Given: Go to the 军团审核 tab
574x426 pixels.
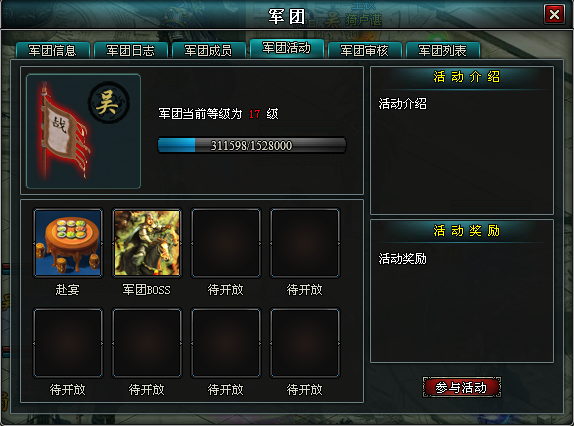Looking at the screenshot, I should [365, 50].
